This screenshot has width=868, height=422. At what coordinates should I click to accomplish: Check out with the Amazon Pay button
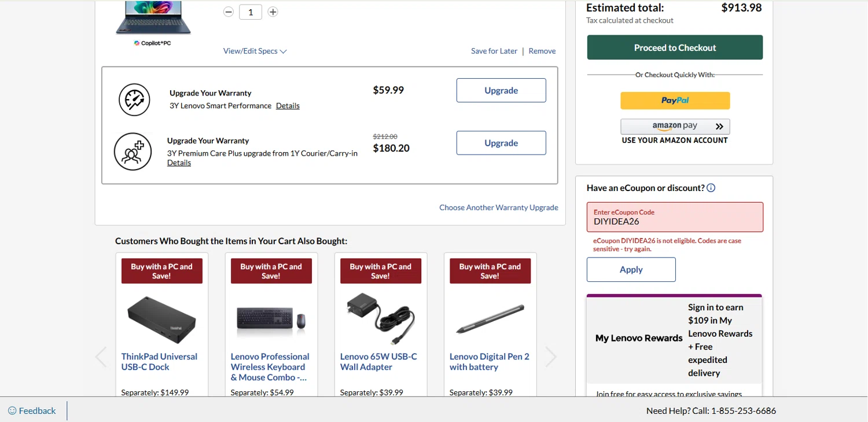[675, 127]
